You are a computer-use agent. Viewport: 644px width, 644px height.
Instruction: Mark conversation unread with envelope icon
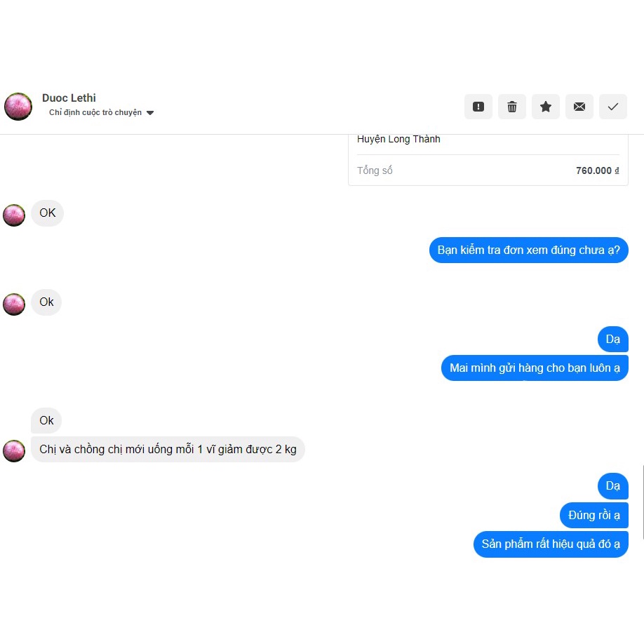(579, 107)
